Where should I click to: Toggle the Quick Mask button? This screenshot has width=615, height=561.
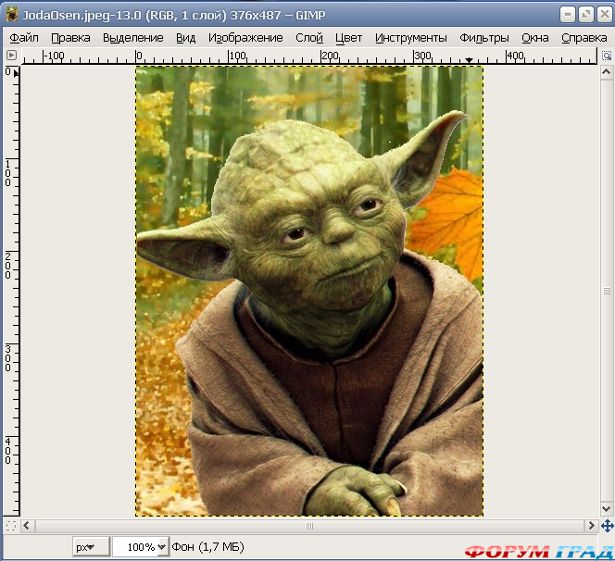pyautogui.click(x=10, y=525)
